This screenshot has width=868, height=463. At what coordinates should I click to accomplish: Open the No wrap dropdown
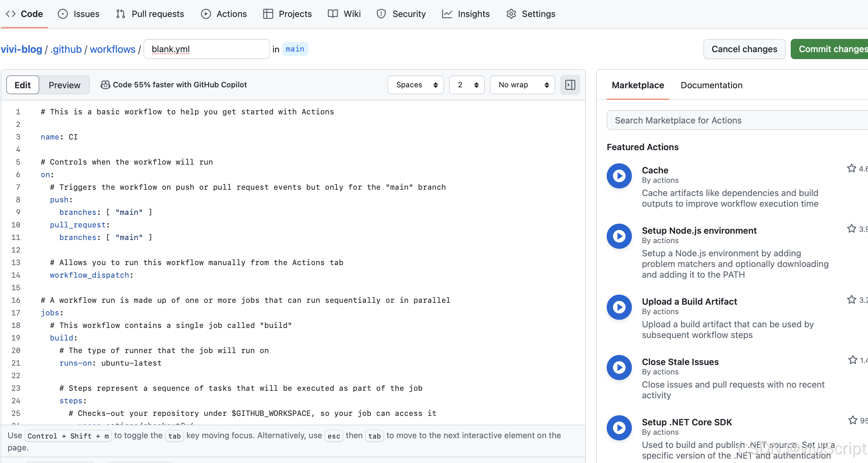point(523,85)
